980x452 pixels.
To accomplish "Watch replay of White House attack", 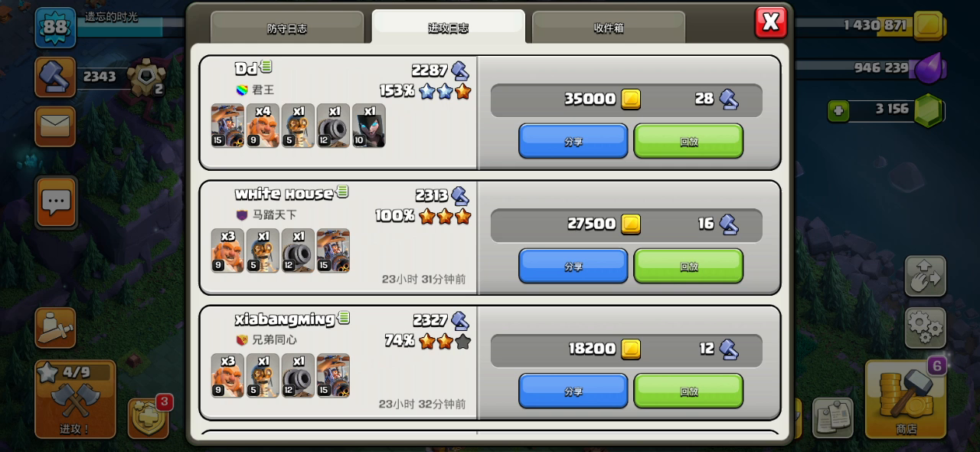I will [688, 266].
